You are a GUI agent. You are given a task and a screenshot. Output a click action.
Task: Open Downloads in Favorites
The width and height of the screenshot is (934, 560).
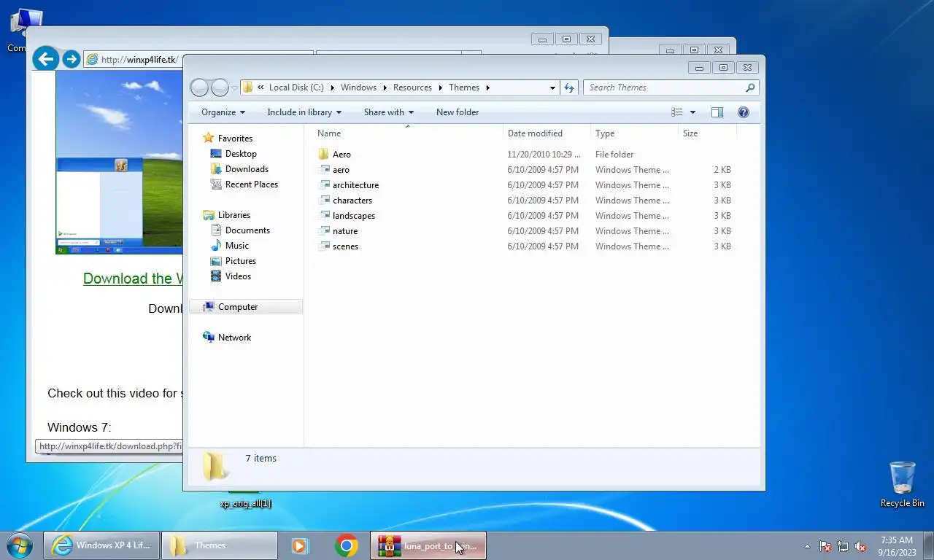pyautogui.click(x=246, y=169)
